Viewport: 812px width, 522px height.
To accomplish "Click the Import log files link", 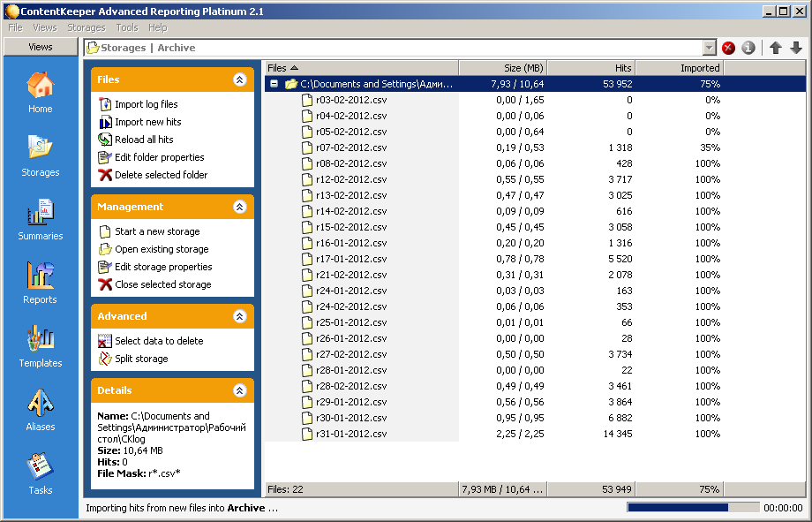I will (x=146, y=104).
